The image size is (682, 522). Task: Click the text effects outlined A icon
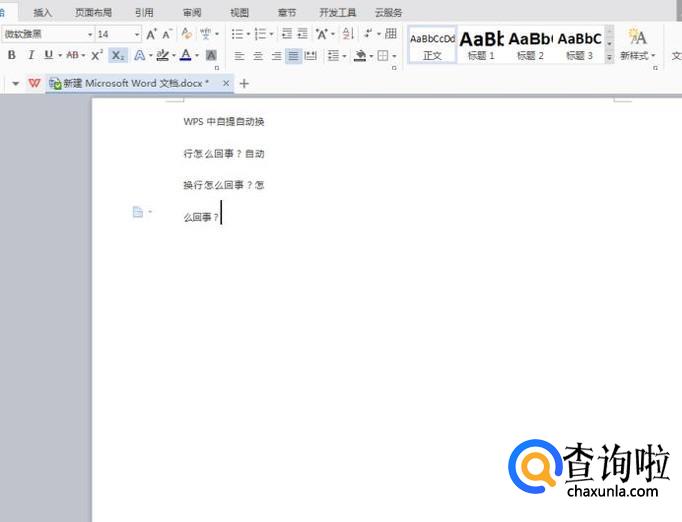[140, 55]
